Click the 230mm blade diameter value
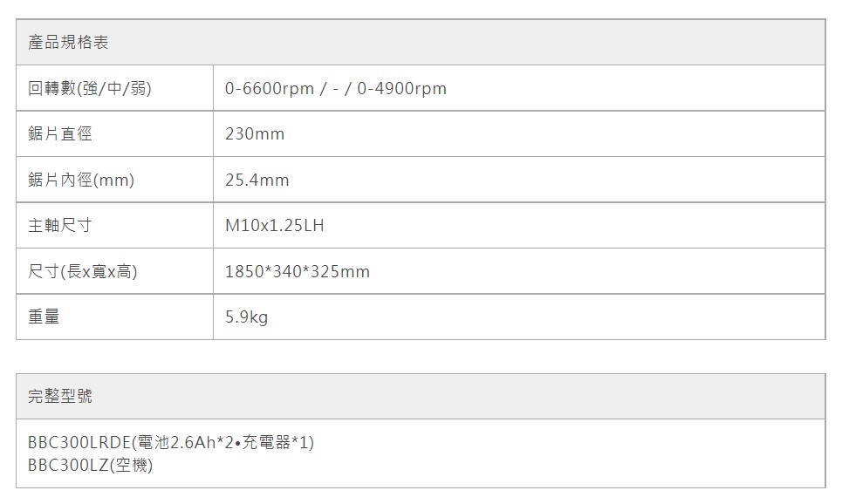 pos(254,134)
